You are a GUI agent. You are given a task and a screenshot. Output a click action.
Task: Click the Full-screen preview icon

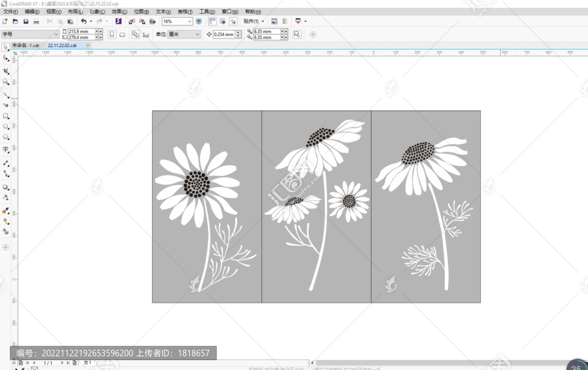tap(199, 22)
